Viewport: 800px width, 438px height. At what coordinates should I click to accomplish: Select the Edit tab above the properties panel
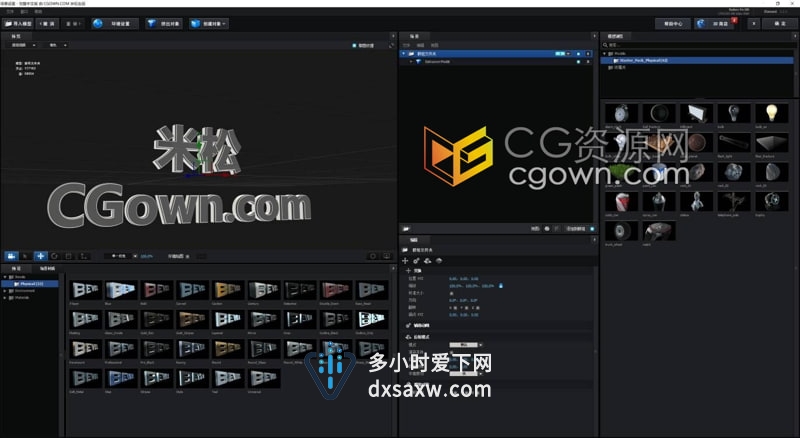414,239
